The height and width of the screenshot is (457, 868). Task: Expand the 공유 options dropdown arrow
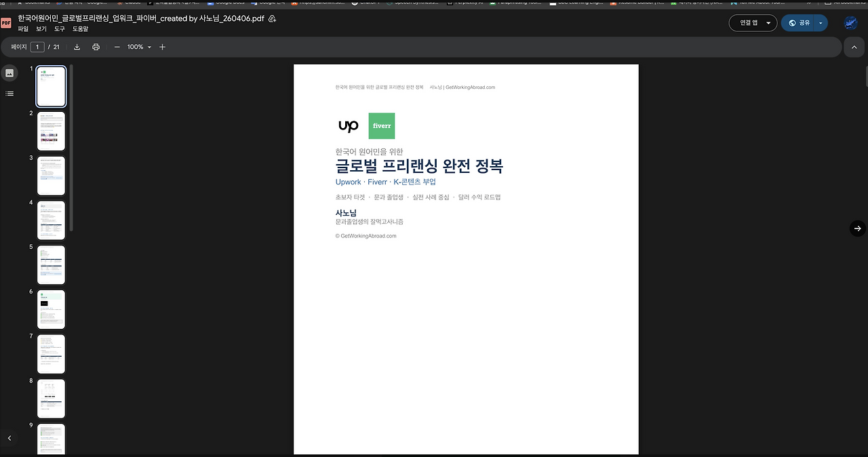821,23
